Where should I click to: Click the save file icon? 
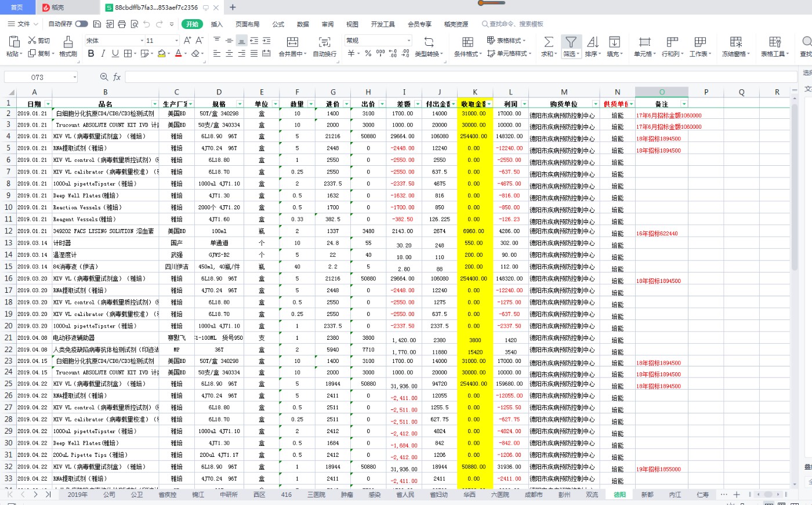tap(97, 24)
